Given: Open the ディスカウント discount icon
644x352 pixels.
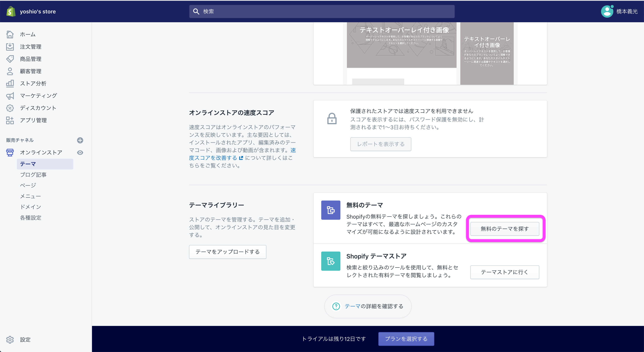Looking at the screenshot, I should tap(10, 108).
